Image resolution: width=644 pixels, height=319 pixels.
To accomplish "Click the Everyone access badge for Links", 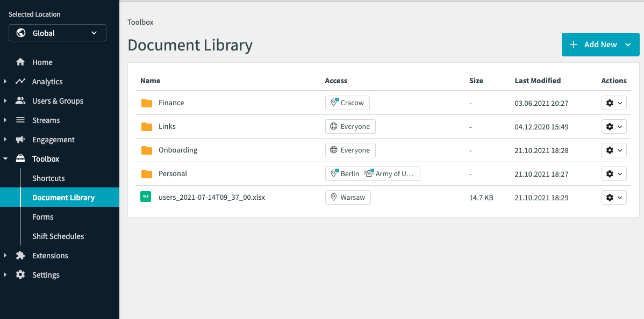I will click(x=350, y=126).
